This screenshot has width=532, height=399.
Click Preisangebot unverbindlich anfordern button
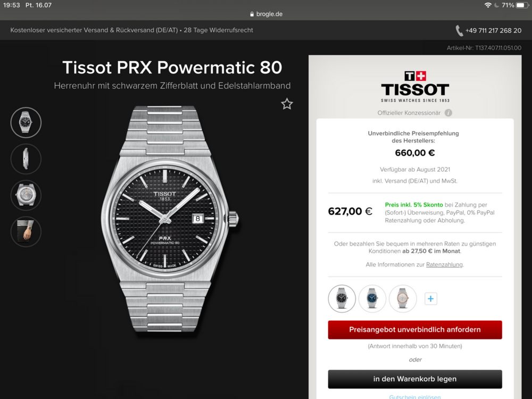[415, 330]
